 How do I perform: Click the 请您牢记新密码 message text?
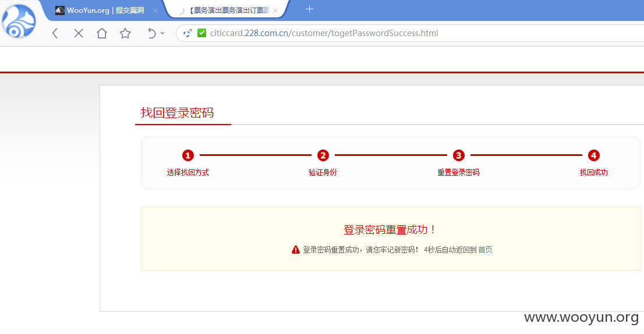(392, 250)
